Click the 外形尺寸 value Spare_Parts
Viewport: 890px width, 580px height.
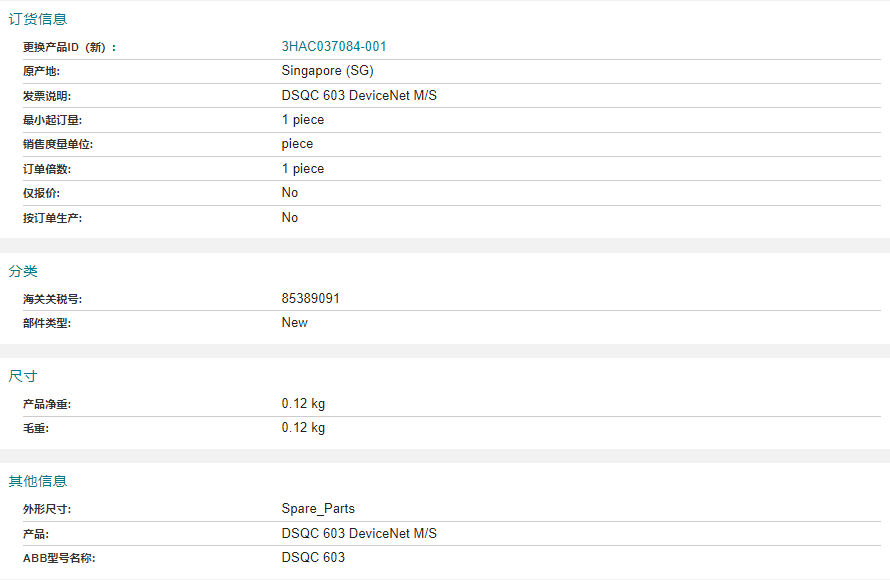[x=318, y=509]
